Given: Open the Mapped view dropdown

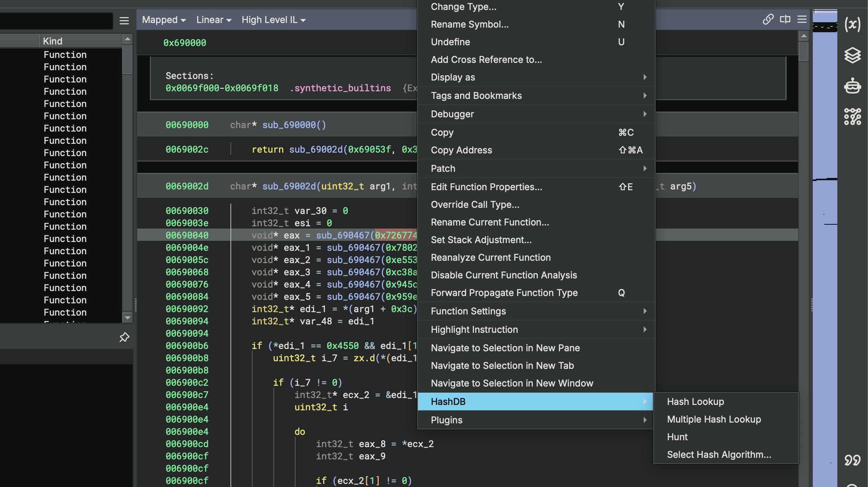Looking at the screenshot, I should 164,20.
